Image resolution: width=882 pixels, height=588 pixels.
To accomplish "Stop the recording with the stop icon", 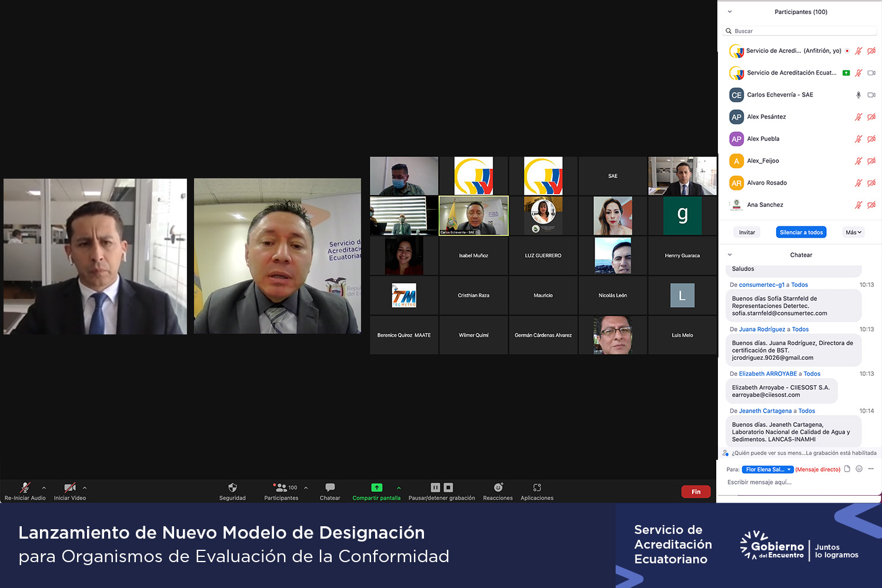I will tap(449, 487).
